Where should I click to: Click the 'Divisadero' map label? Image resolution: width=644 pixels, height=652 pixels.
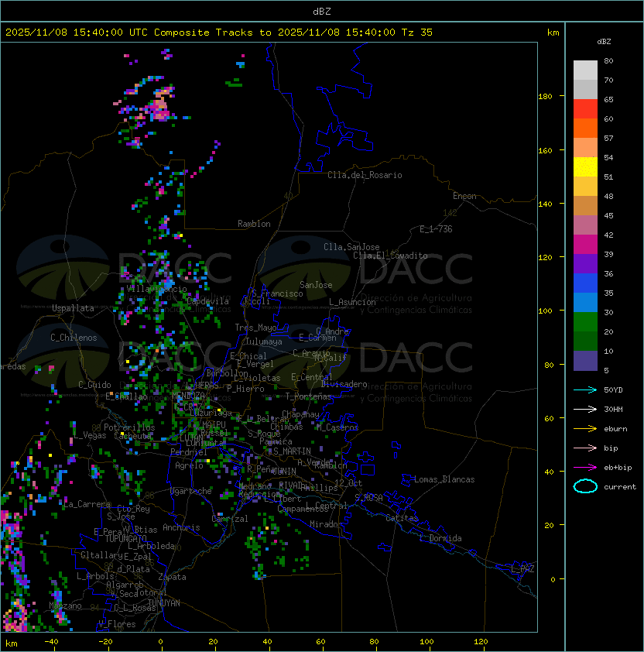pyautogui.click(x=344, y=384)
